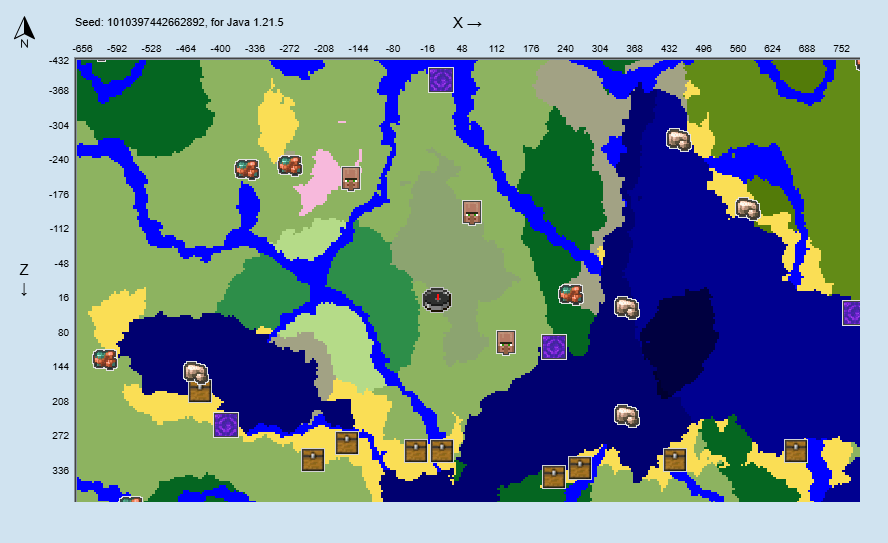Select the village marker north of spawn
This screenshot has width=888, height=543.
472,212
